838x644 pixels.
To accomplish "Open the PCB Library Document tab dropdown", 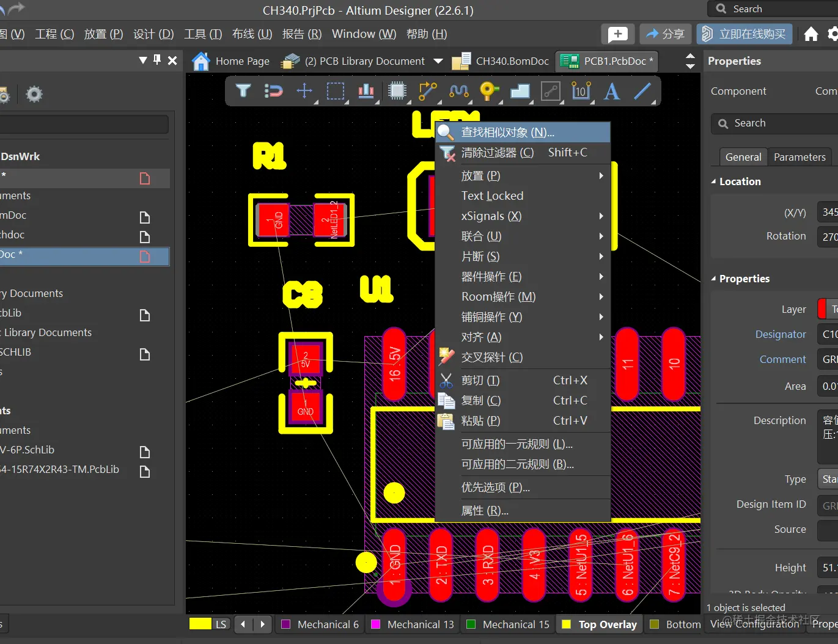I will 438,61.
